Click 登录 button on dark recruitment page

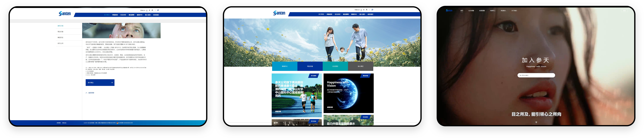tap(624, 11)
